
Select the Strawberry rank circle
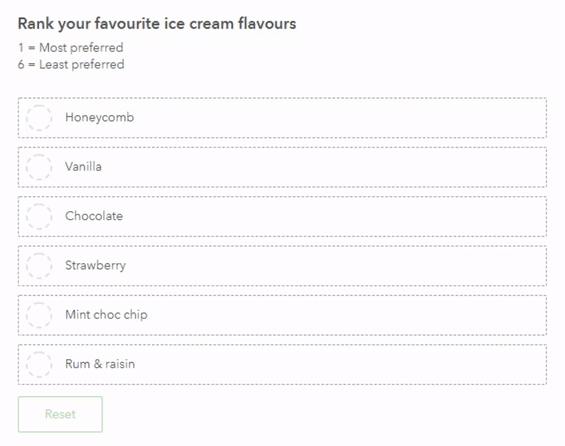39,266
